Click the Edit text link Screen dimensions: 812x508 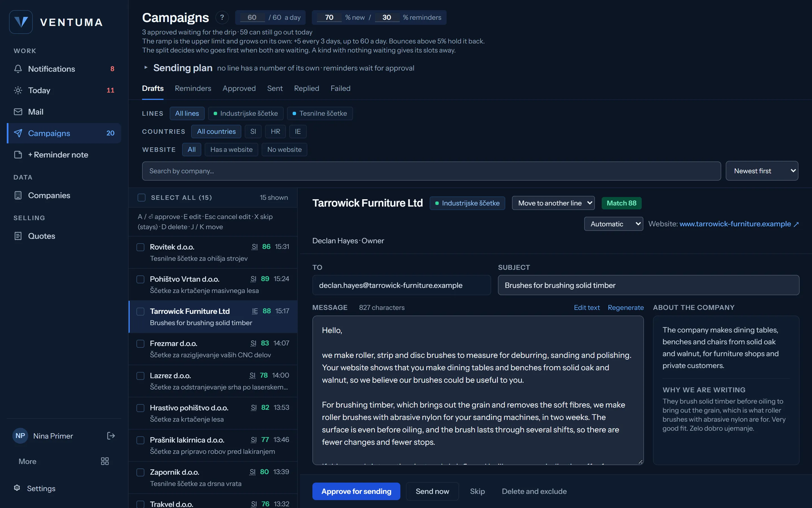(x=586, y=307)
